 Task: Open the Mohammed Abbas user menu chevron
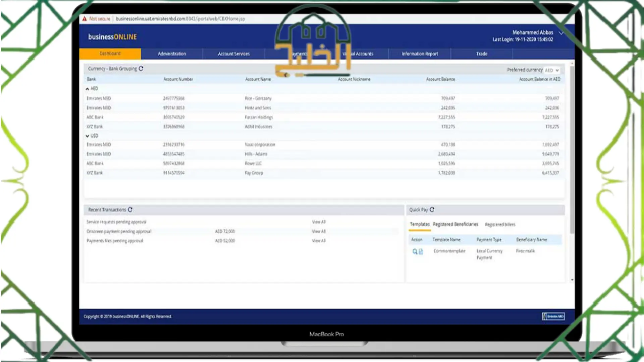pyautogui.click(x=561, y=33)
